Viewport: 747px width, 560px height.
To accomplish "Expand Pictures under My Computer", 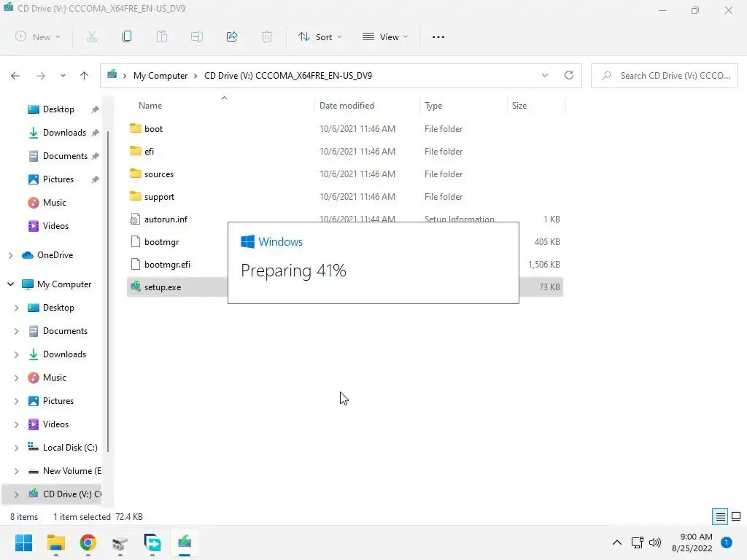I will coord(16,402).
